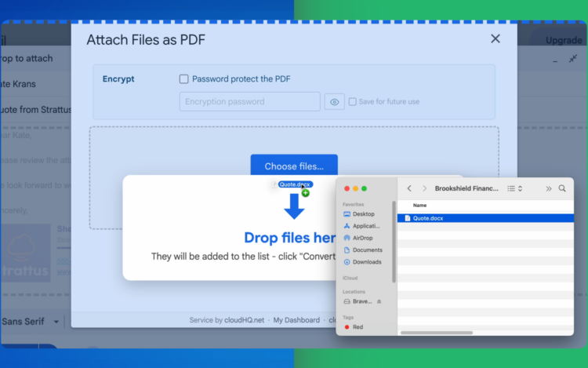Viewport: 588px width, 368px height.
Task: Focus the Encryption password field
Action: click(x=250, y=102)
